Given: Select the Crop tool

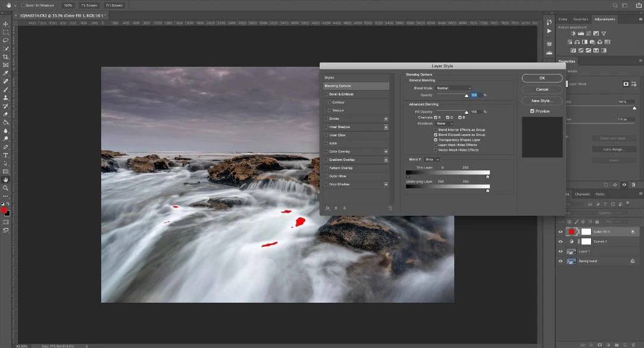Looking at the screenshot, I should [6, 57].
